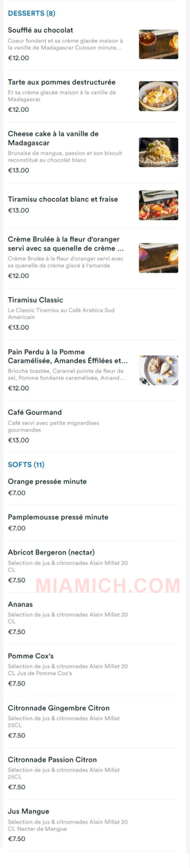
Task: Select the SOFTS (11) section header
Action: [x=26, y=465]
